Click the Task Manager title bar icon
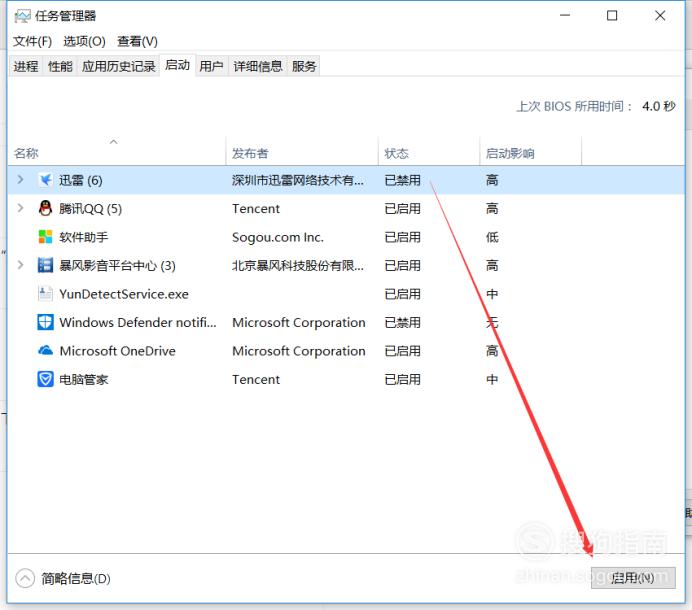Image resolution: width=692 pixels, height=610 pixels. coord(22,16)
